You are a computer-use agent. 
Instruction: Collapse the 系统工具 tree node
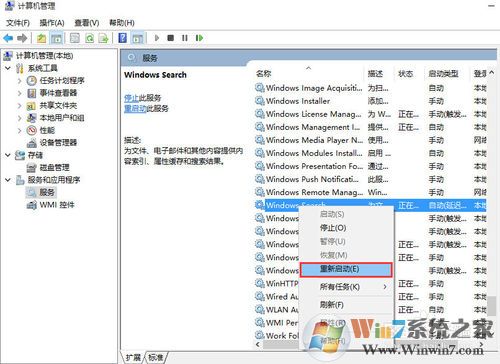[x=8, y=68]
